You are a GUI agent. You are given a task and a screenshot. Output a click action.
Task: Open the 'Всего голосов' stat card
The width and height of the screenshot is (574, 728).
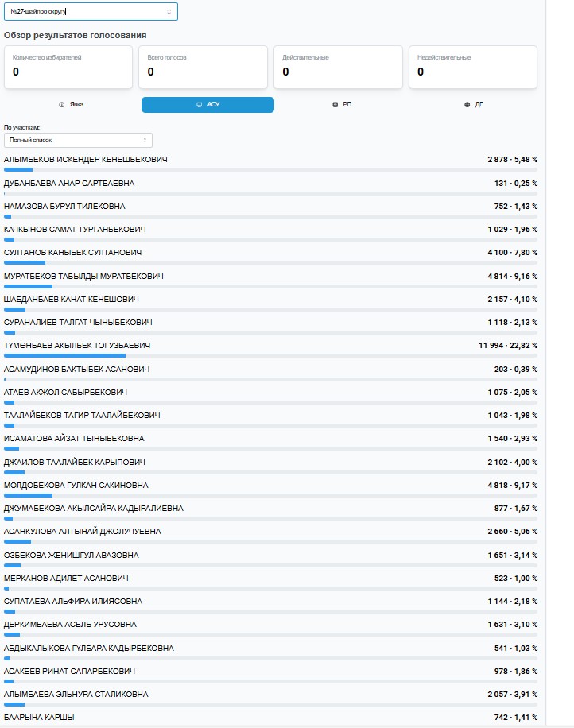click(x=203, y=67)
